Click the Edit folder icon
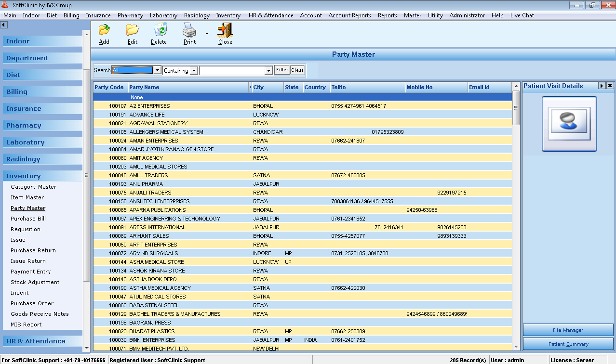This screenshot has height=364, width=616. click(x=133, y=30)
